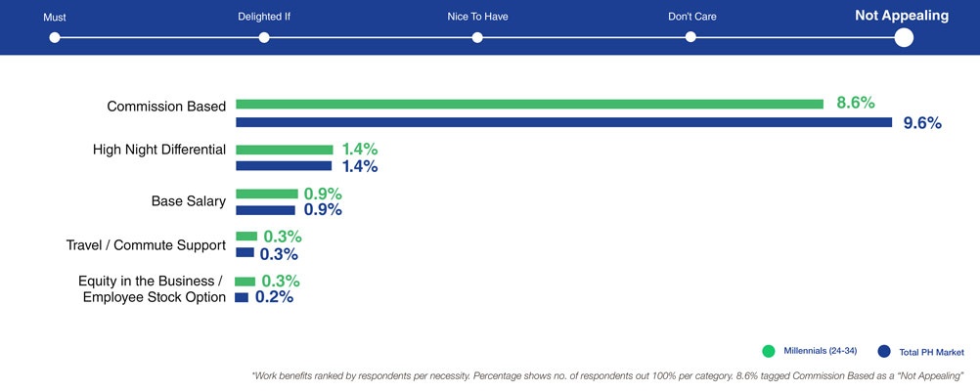Click the blue Base Salary 0.9% bar
This screenshot has width=980, height=392.
coord(265,210)
